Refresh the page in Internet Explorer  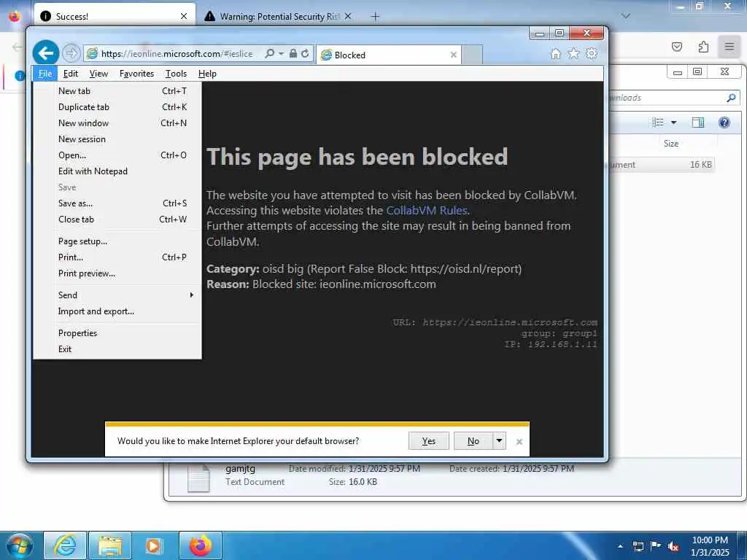(305, 53)
